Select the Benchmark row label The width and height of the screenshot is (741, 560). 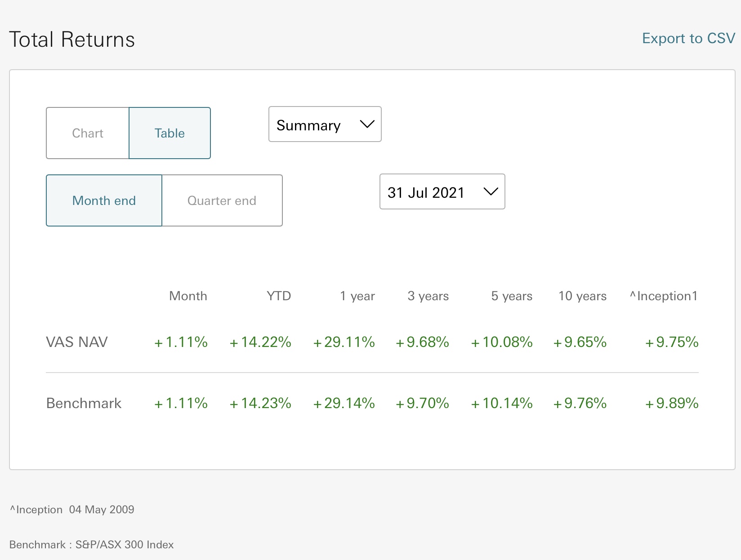coord(84,403)
